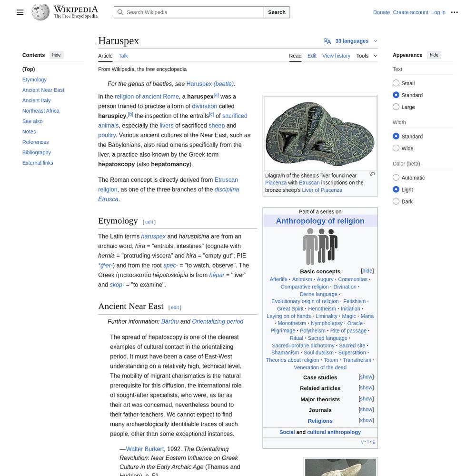This screenshot has height=476, width=476.
Task: Jump to Bibliography in contents
Action: pyautogui.click(x=37, y=152)
